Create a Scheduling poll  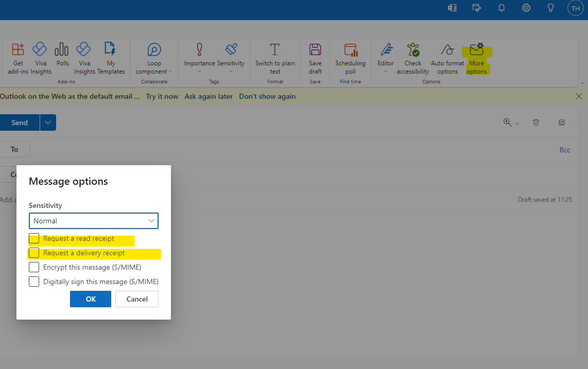click(x=350, y=57)
